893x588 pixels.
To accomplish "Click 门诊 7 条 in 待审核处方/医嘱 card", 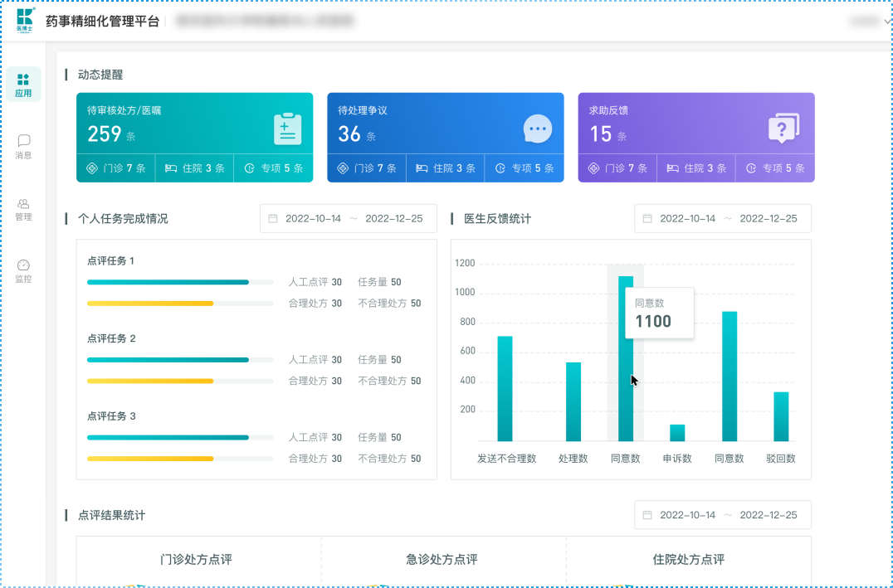I will [115, 168].
